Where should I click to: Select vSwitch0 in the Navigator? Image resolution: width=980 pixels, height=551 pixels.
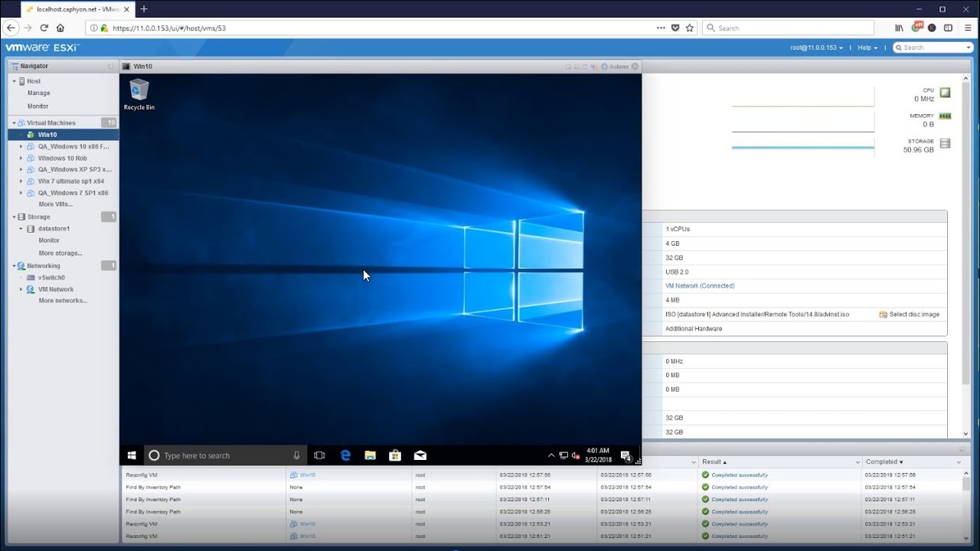tap(51, 278)
